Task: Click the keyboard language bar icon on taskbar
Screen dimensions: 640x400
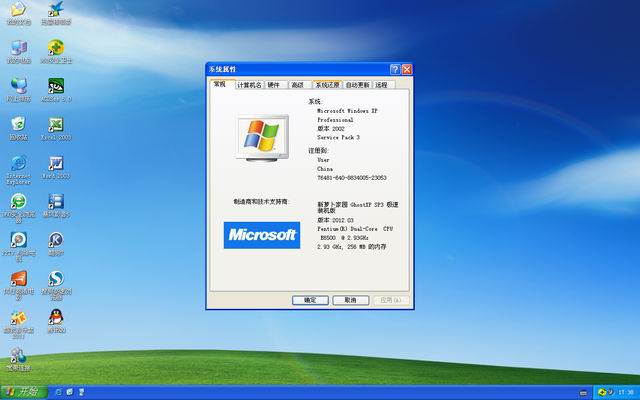Action: click(583, 393)
